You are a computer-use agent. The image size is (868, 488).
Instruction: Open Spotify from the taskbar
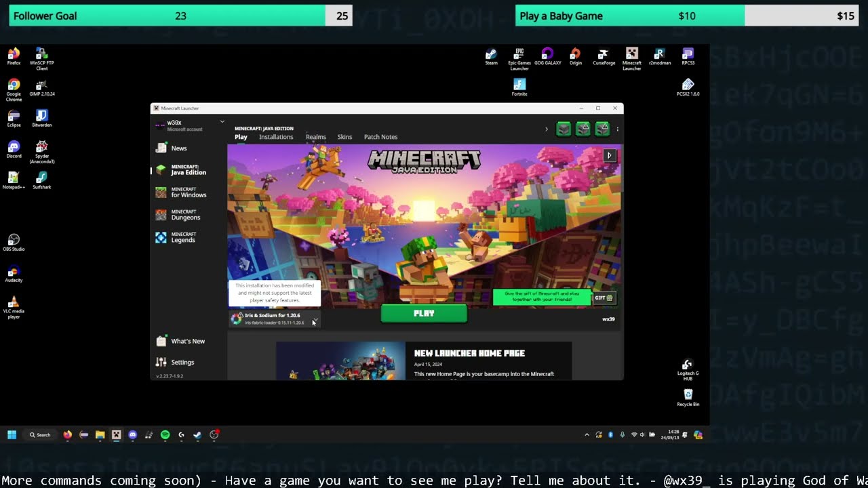(x=165, y=435)
